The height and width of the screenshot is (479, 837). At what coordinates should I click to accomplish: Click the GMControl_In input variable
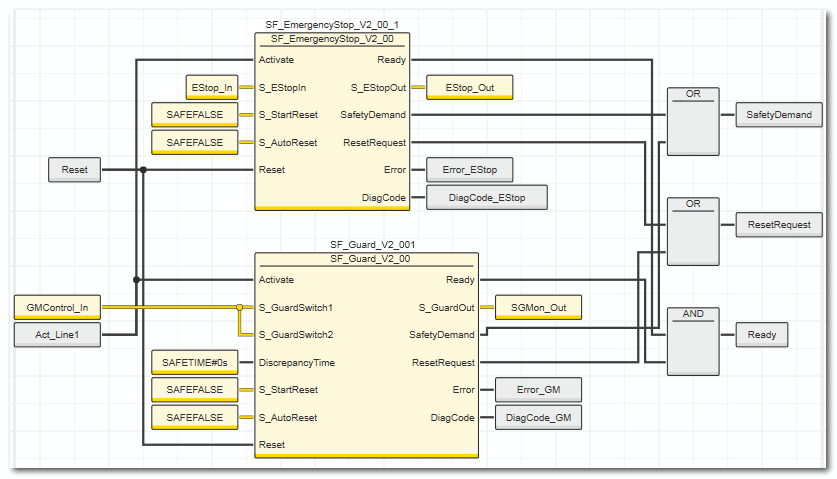(x=57, y=308)
